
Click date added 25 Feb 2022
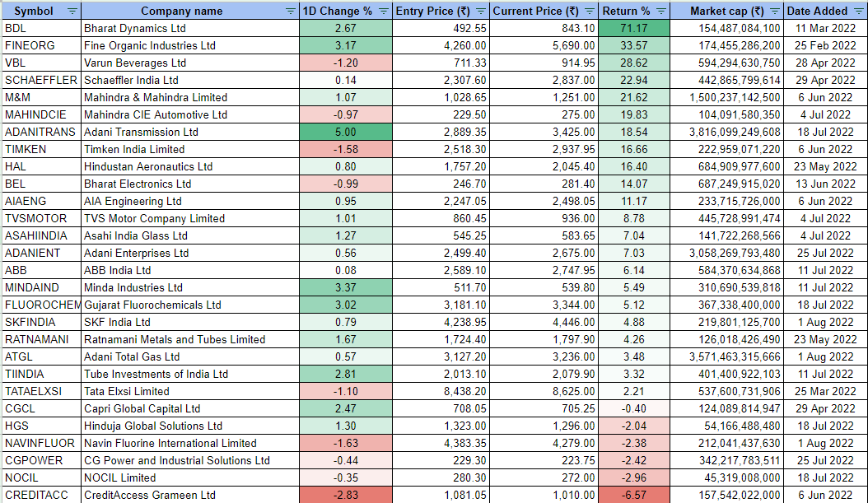825,45
